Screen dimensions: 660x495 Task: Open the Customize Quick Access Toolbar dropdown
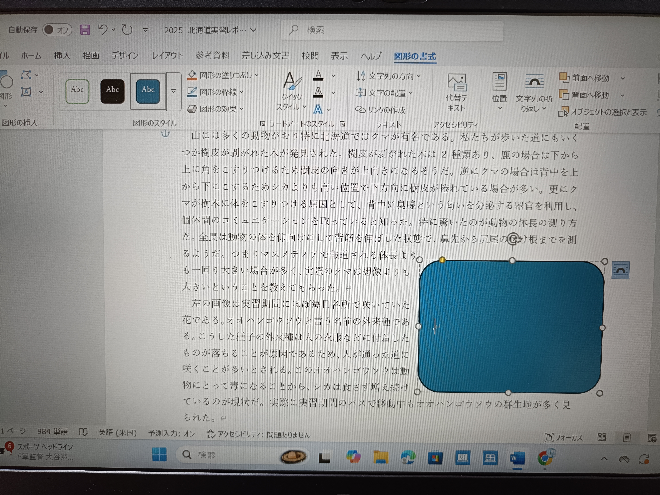tap(145, 30)
